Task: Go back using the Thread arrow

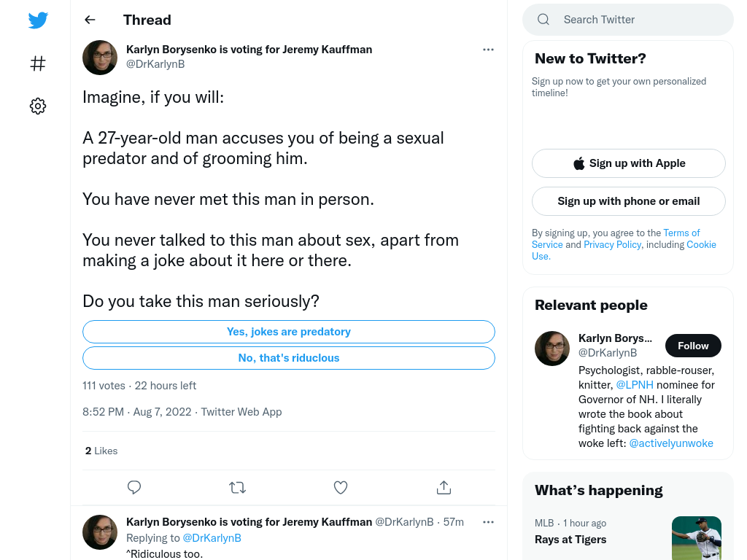Action: [x=90, y=20]
